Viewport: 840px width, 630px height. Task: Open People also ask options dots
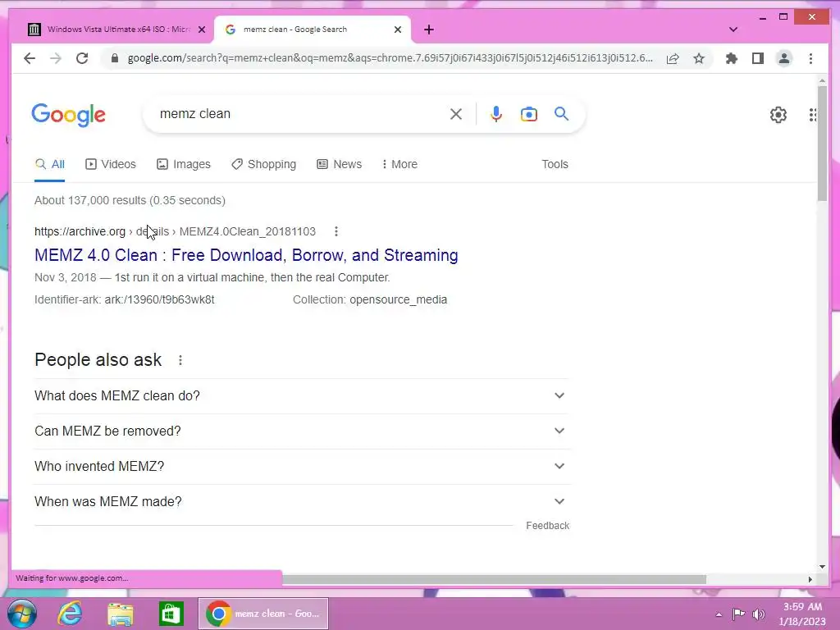click(180, 361)
